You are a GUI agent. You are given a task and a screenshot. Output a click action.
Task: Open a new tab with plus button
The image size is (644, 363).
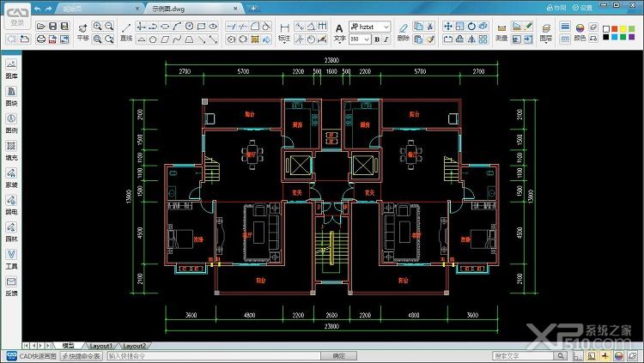click(x=254, y=9)
